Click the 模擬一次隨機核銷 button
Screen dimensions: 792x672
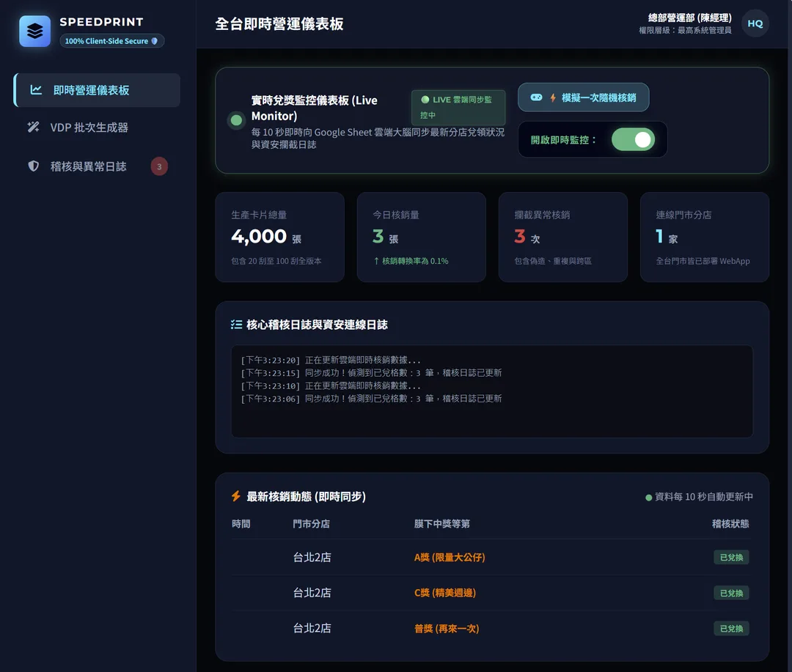click(584, 97)
